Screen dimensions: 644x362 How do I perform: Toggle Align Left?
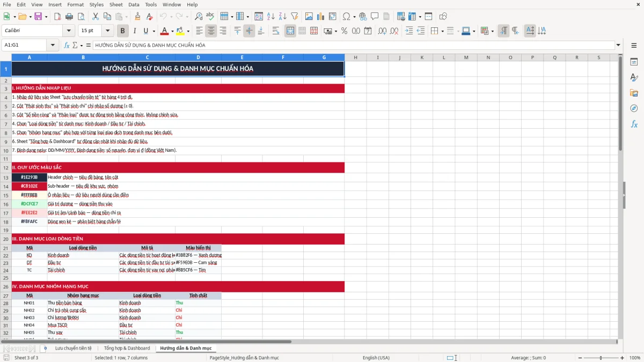(200, 31)
